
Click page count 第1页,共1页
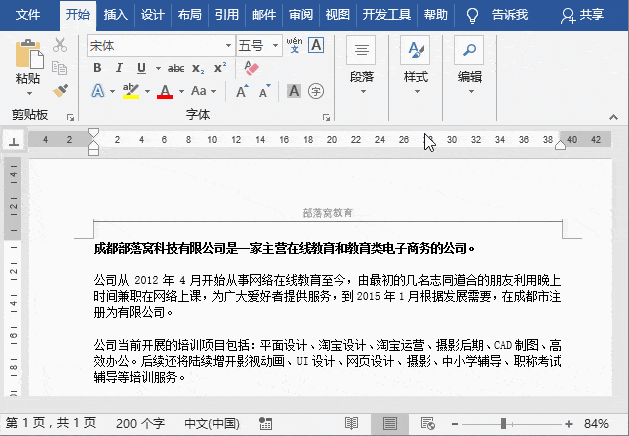[51, 423]
